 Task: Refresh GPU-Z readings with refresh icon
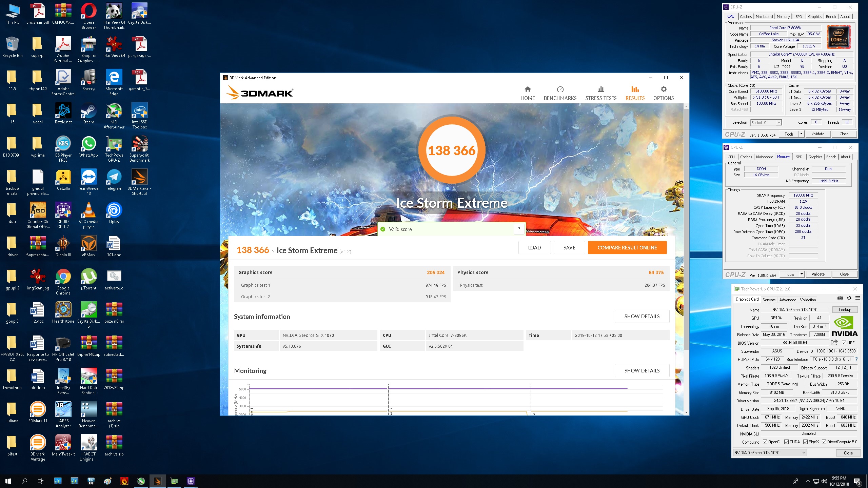pos(849,298)
